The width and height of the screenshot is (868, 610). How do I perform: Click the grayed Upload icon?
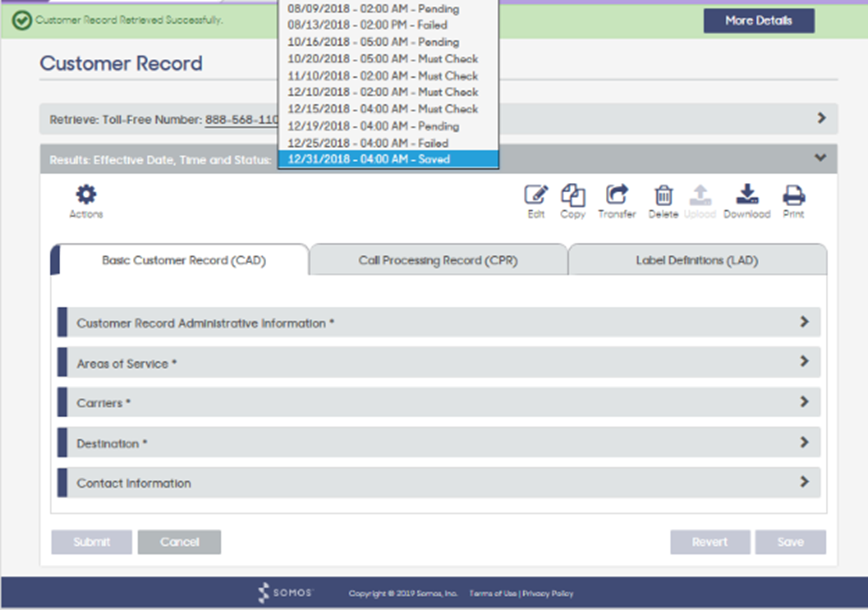pyautogui.click(x=700, y=201)
